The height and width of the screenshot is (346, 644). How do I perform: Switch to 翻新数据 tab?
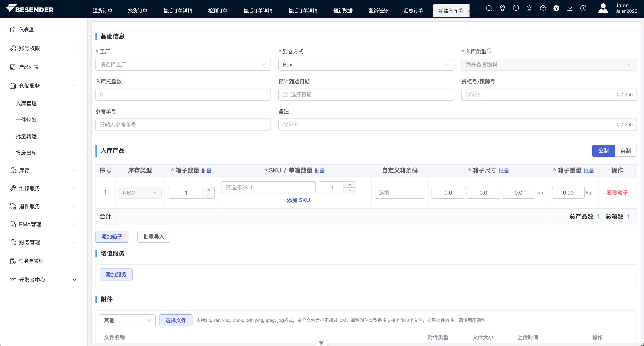coord(343,11)
